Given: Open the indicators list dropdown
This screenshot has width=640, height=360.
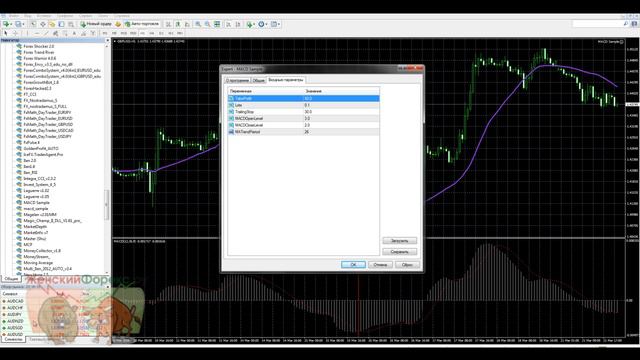Looking at the screenshot, I should click(x=251, y=24).
